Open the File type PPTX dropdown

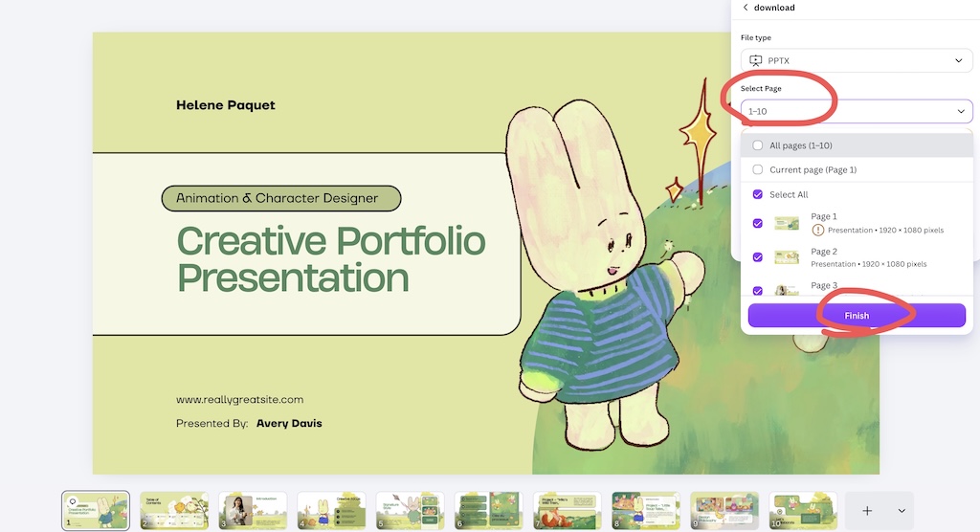(x=857, y=60)
